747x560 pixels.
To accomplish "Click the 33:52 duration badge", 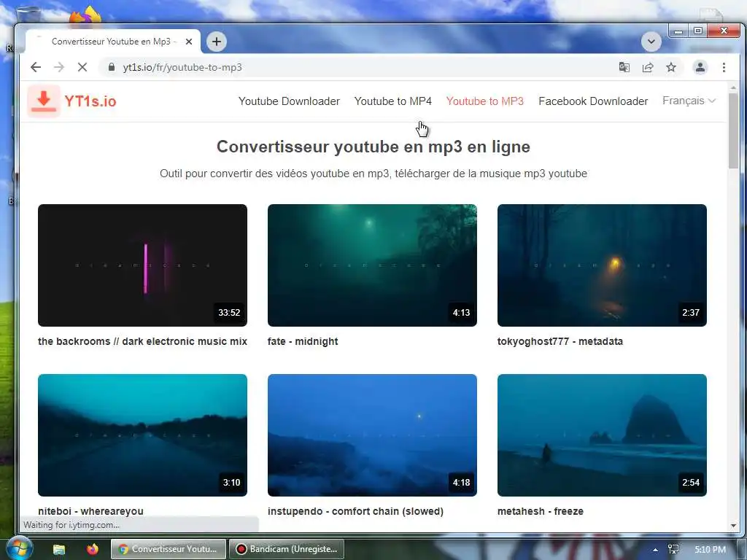I will pyautogui.click(x=229, y=312).
